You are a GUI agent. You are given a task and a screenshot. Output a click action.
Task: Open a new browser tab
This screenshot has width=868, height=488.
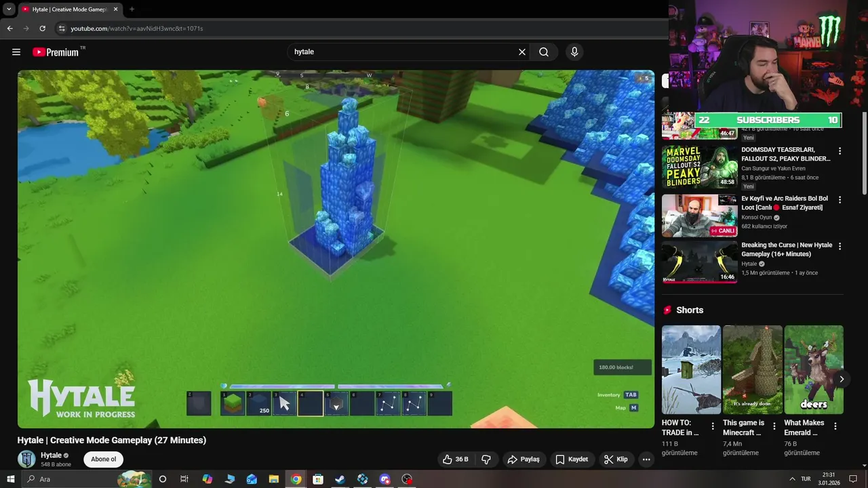pos(132,9)
